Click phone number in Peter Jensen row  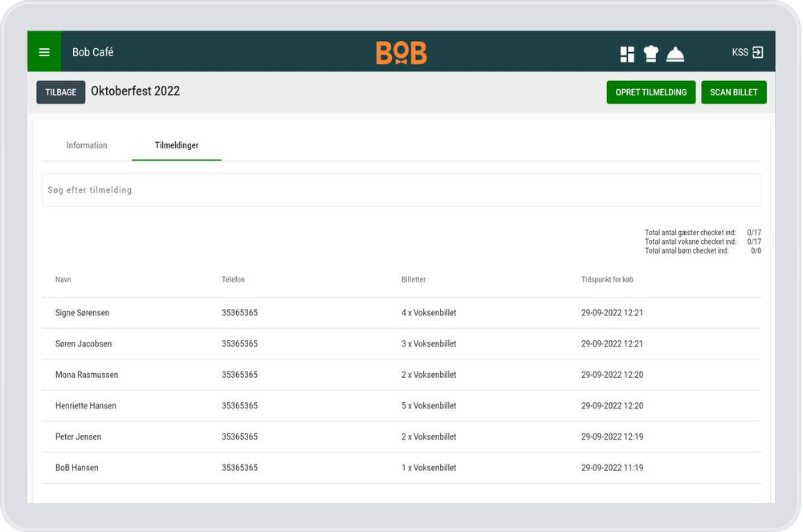coord(239,437)
